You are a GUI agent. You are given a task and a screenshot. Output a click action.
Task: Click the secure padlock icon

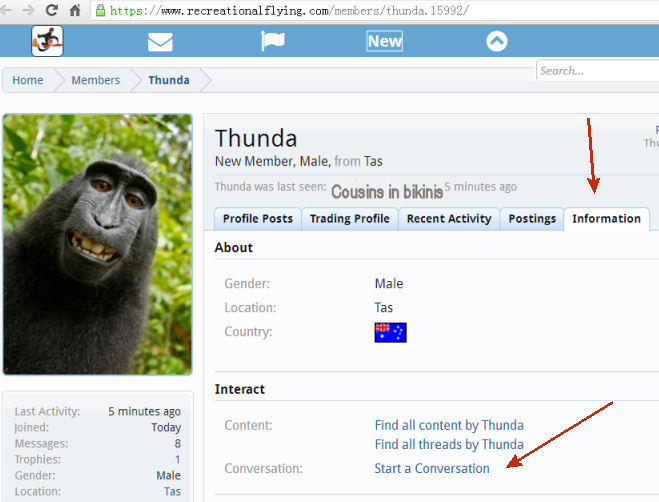(x=100, y=10)
